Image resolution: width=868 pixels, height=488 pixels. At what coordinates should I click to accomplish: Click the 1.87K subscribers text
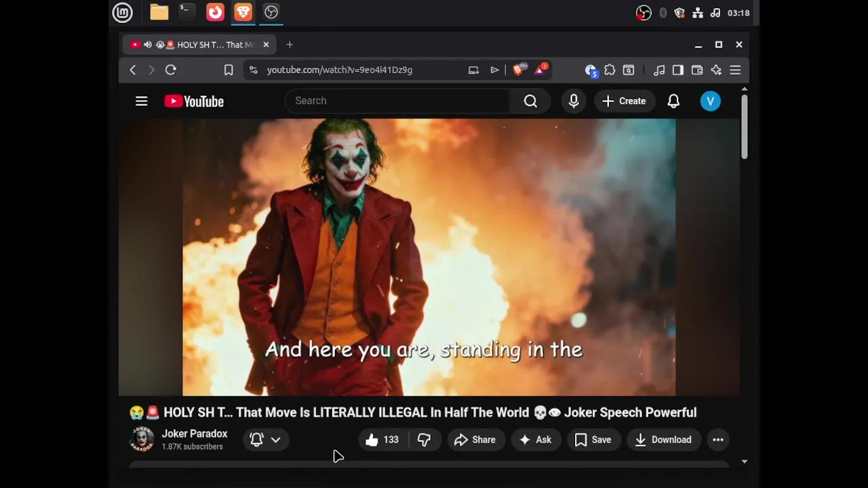coord(192,447)
